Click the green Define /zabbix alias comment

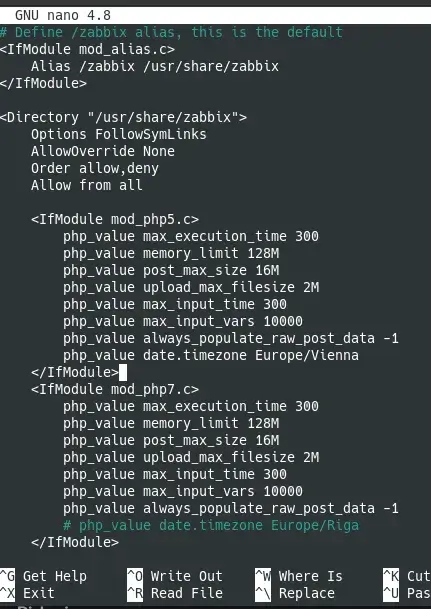(171, 32)
